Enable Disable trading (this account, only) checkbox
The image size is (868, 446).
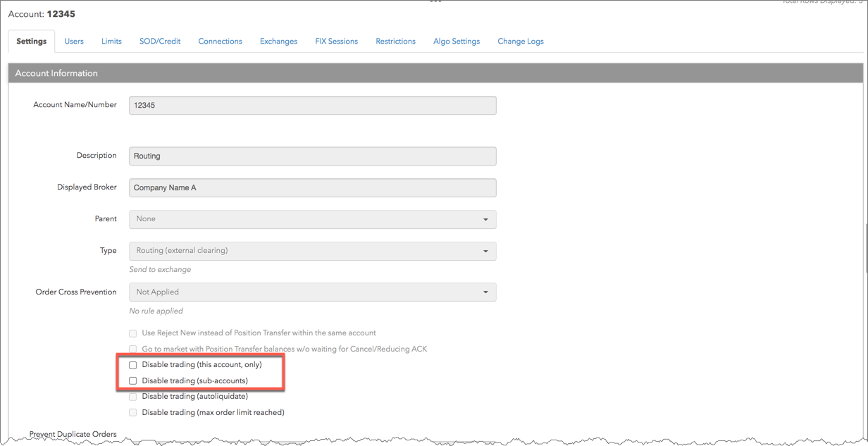[x=133, y=365]
